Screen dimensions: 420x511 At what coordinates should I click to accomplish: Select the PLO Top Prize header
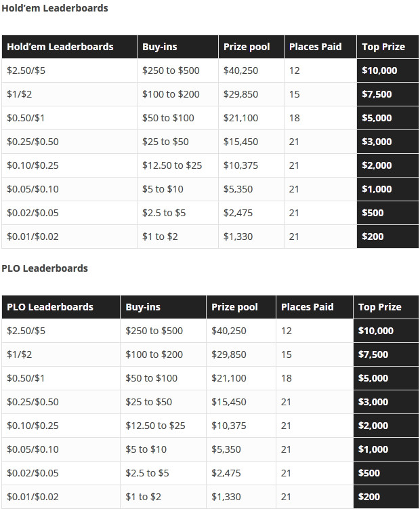(x=385, y=307)
